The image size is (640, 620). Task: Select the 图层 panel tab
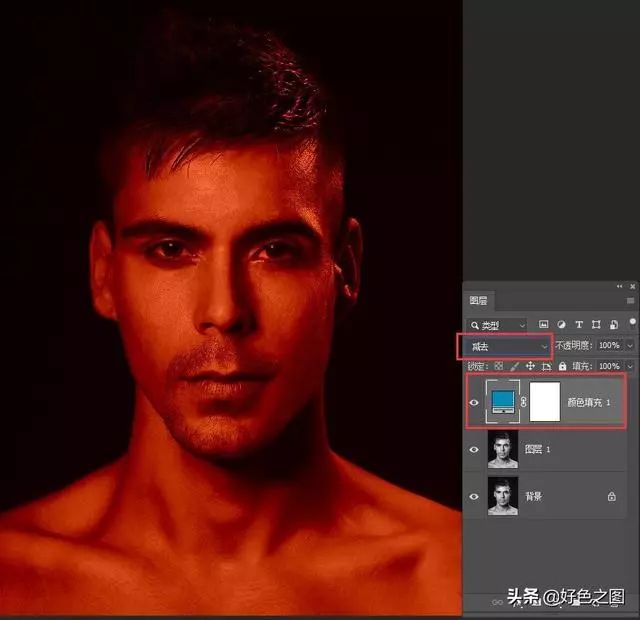tap(480, 298)
